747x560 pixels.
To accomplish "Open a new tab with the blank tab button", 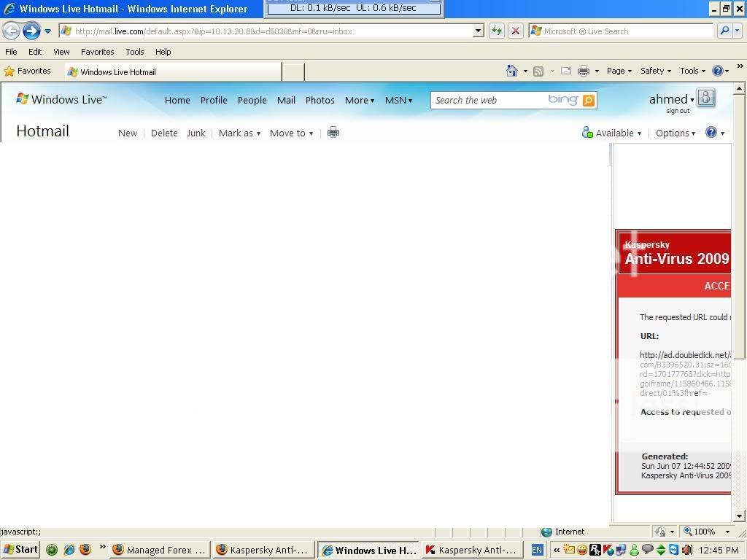I will coord(293,72).
